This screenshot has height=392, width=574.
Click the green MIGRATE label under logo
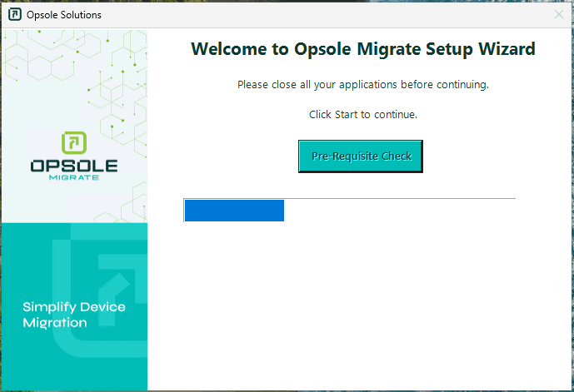tap(74, 177)
